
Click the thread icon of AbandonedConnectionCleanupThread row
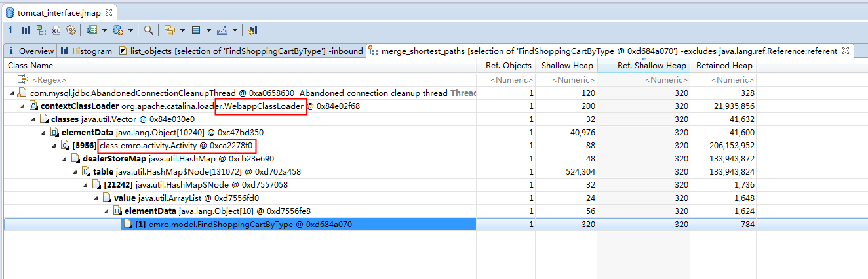point(23,93)
